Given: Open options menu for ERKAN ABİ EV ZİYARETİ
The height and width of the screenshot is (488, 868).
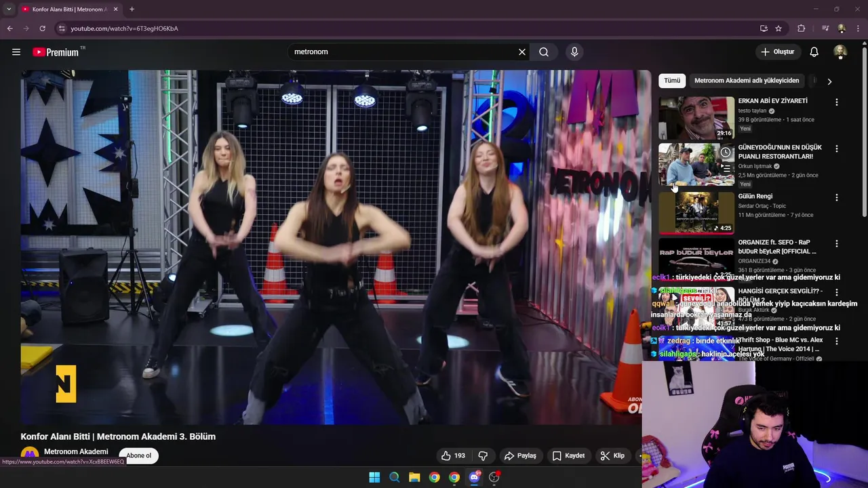Looking at the screenshot, I should click(837, 102).
